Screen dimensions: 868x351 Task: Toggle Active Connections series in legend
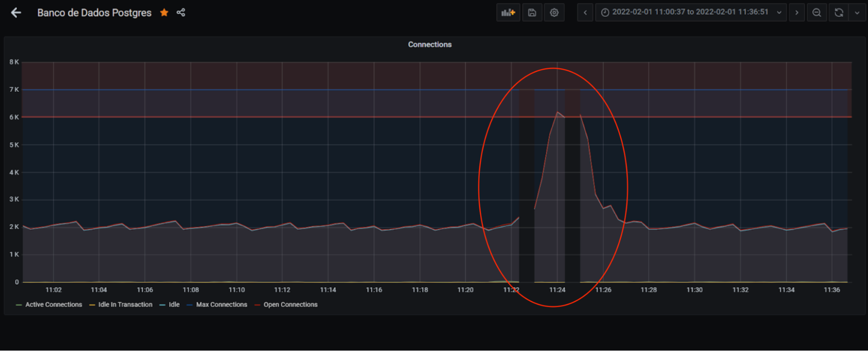point(53,305)
